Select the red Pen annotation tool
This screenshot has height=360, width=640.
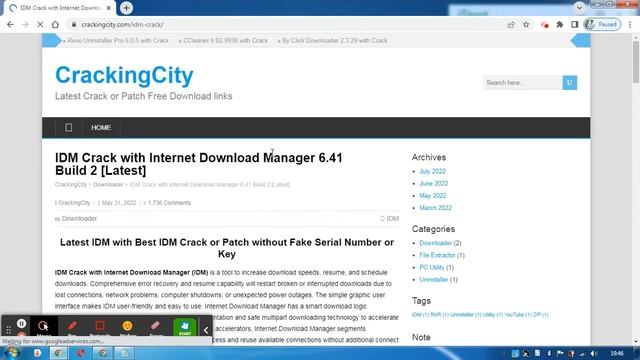tap(72, 326)
